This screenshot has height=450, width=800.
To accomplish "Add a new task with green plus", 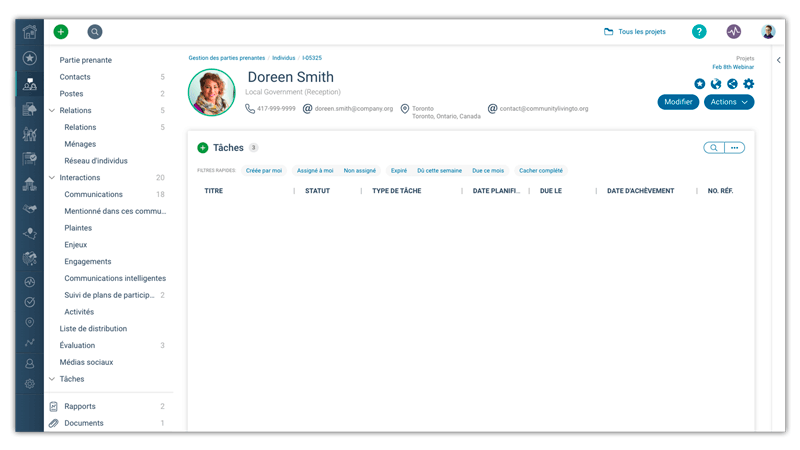I will pyautogui.click(x=203, y=148).
